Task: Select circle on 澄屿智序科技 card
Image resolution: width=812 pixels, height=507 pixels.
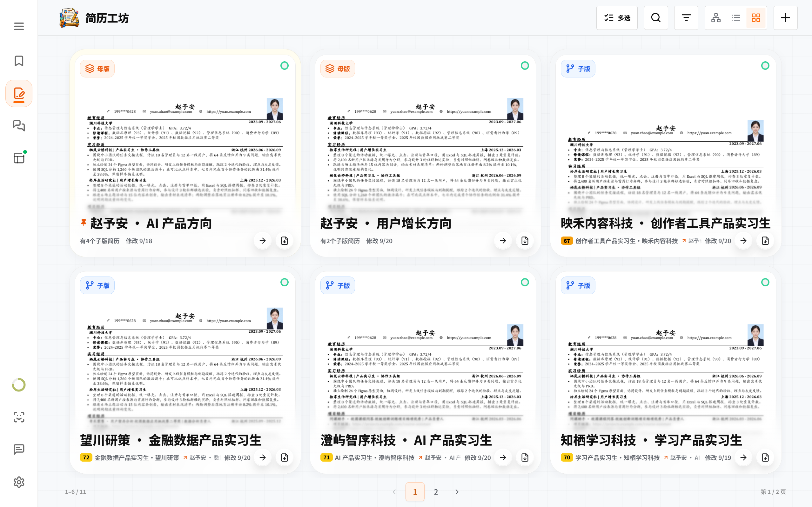Action: 525,282
